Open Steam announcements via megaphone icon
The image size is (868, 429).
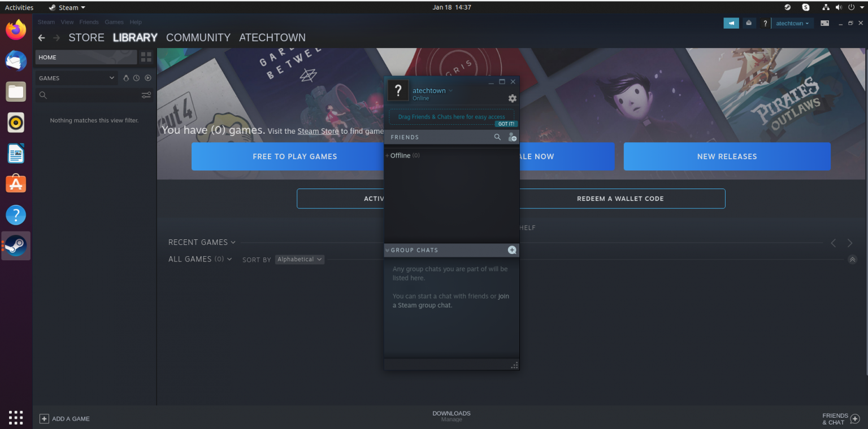(731, 23)
